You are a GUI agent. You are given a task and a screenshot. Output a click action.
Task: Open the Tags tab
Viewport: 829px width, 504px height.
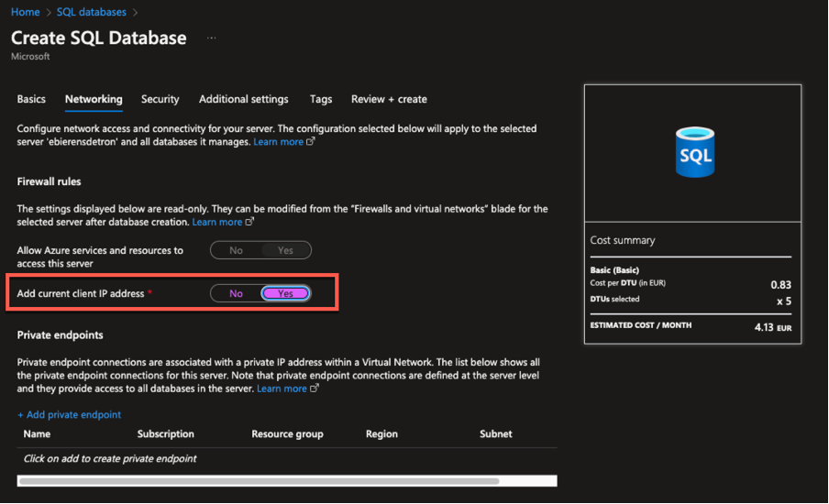click(x=321, y=99)
